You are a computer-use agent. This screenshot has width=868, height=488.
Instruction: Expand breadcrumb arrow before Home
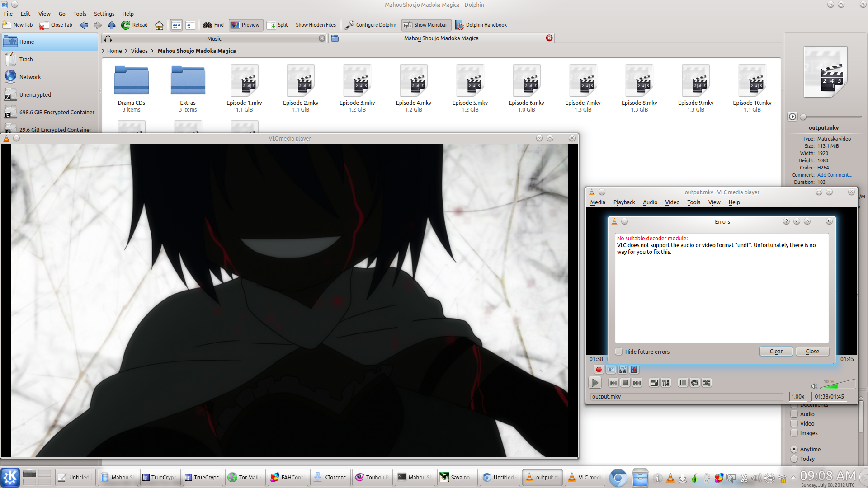pyautogui.click(x=104, y=51)
